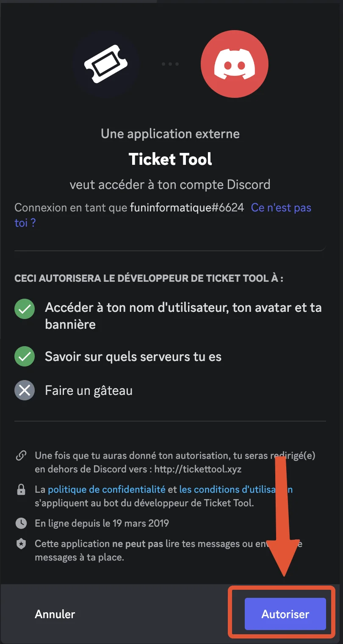Click the clock icon next to online date

click(21, 523)
